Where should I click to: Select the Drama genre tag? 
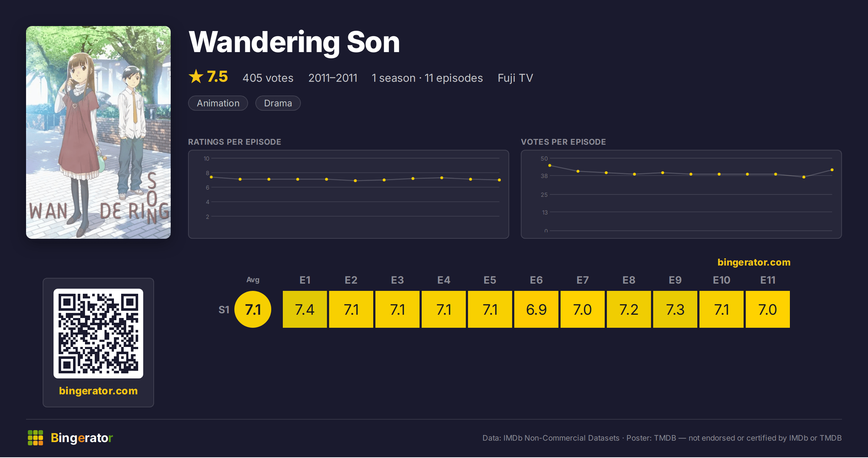pyautogui.click(x=278, y=103)
